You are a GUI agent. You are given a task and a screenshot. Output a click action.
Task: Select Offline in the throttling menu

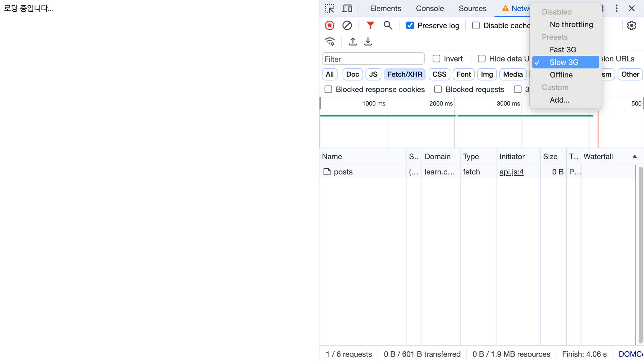(561, 75)
